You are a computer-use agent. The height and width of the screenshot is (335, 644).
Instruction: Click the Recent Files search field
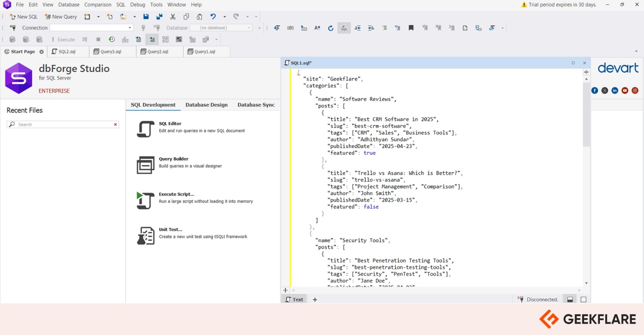pyautogui.click(x=63, y=125)
